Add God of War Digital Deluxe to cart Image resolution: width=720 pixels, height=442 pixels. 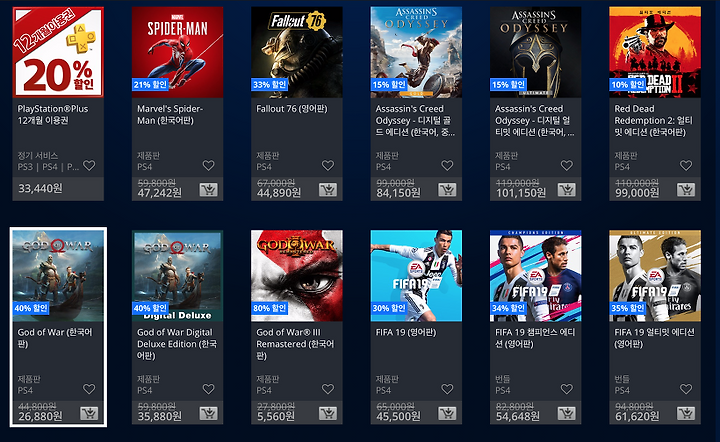click(x=208, y=413)
